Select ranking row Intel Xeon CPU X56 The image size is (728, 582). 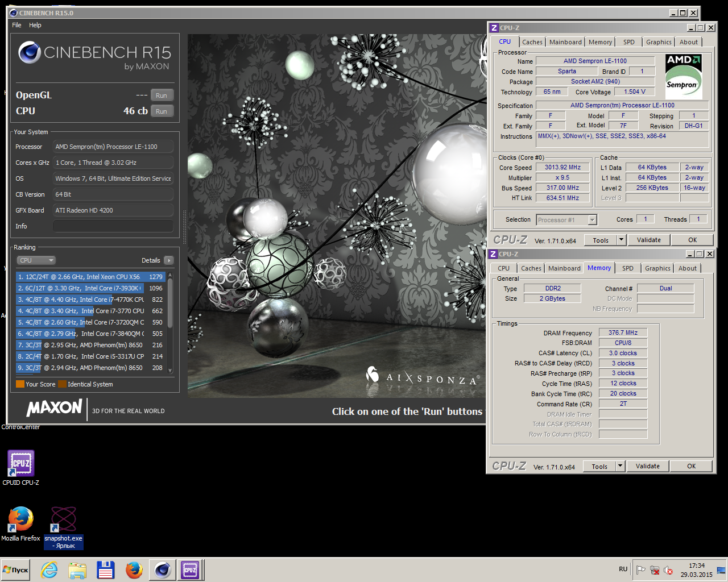90,277
